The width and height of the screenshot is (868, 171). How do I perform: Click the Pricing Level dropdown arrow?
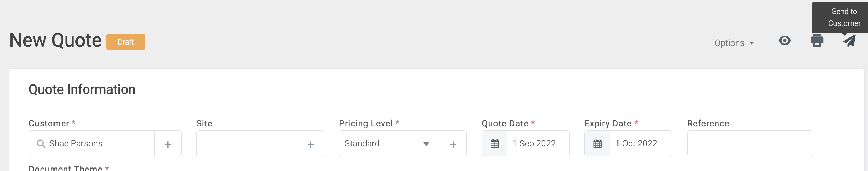[x=426, y=144]
